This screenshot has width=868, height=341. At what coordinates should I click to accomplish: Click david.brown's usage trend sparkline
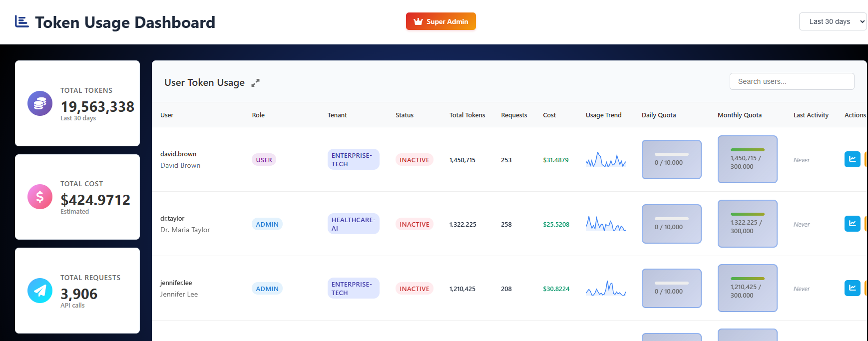pyautogui.click(x=605, y=160)
